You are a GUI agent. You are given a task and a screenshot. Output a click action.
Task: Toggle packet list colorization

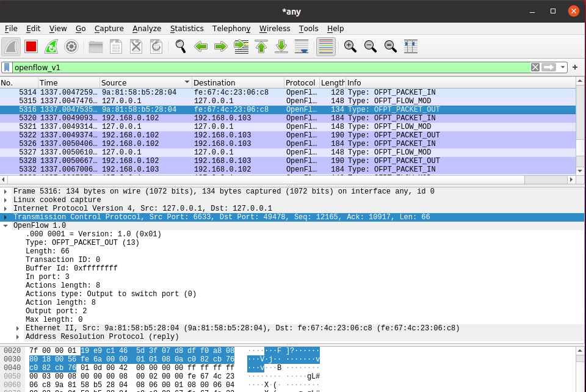point(326,46)
